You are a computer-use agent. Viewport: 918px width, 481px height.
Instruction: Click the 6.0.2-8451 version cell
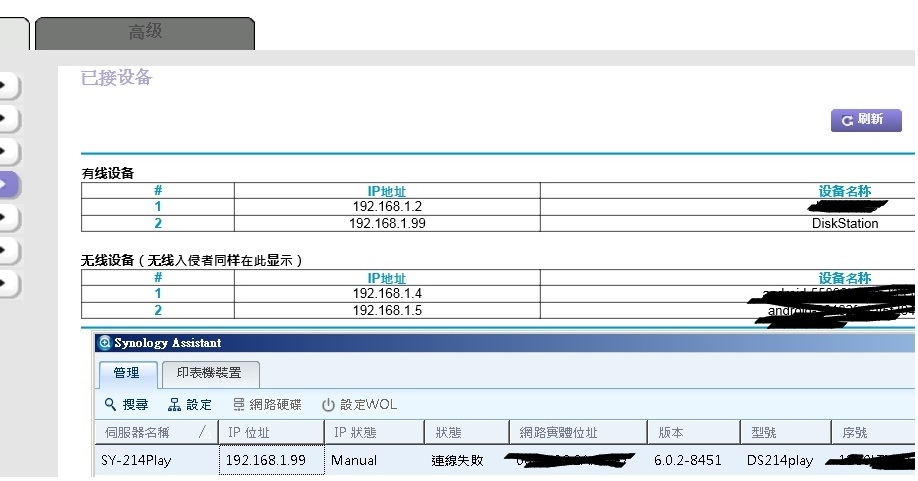coord(687,461)
